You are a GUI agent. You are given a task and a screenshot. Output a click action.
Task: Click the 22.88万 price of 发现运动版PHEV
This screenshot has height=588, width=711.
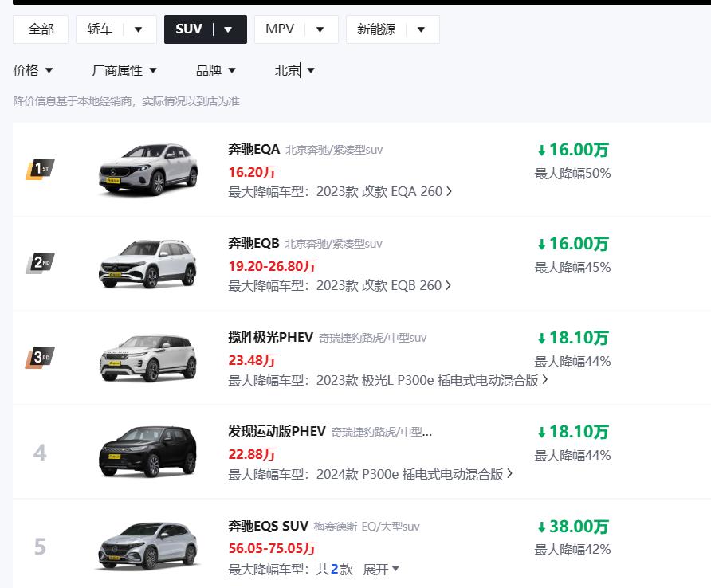click(252, 454)
